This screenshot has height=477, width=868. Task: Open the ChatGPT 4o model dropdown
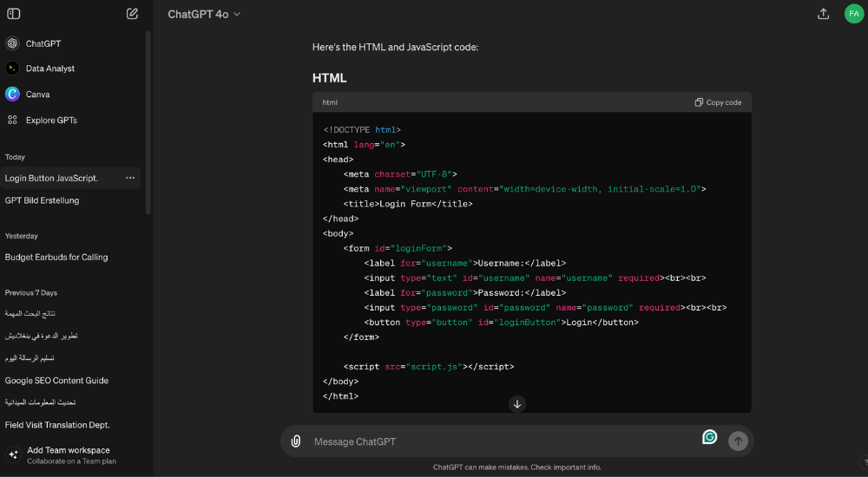(204, 15)
